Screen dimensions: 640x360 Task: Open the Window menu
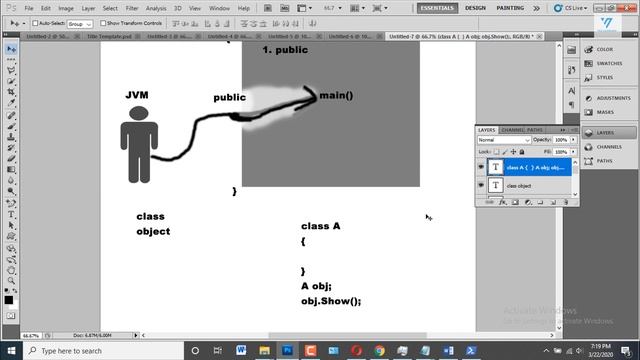pos(219,8)
